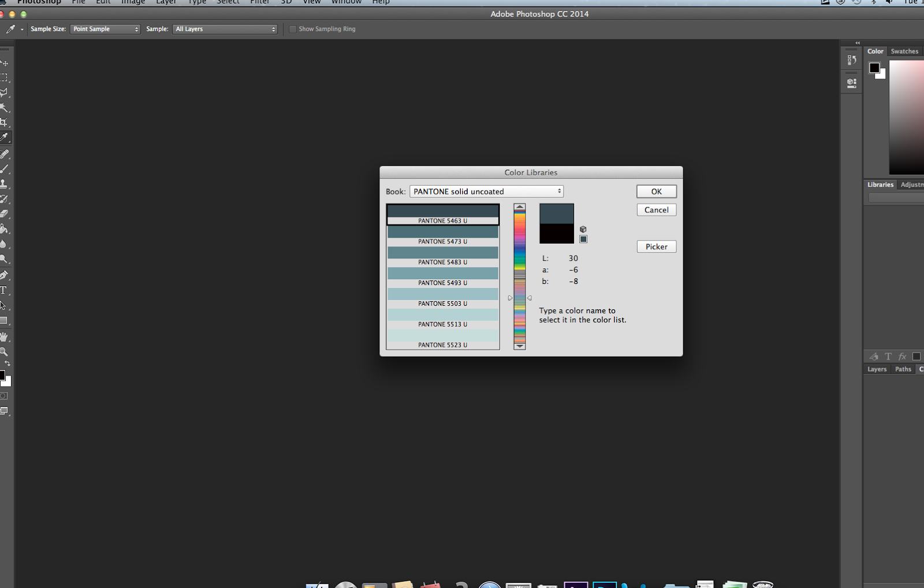924x588 pixels.
Task: Select the Paint Bucket tool
Action: tap(5, 229)
